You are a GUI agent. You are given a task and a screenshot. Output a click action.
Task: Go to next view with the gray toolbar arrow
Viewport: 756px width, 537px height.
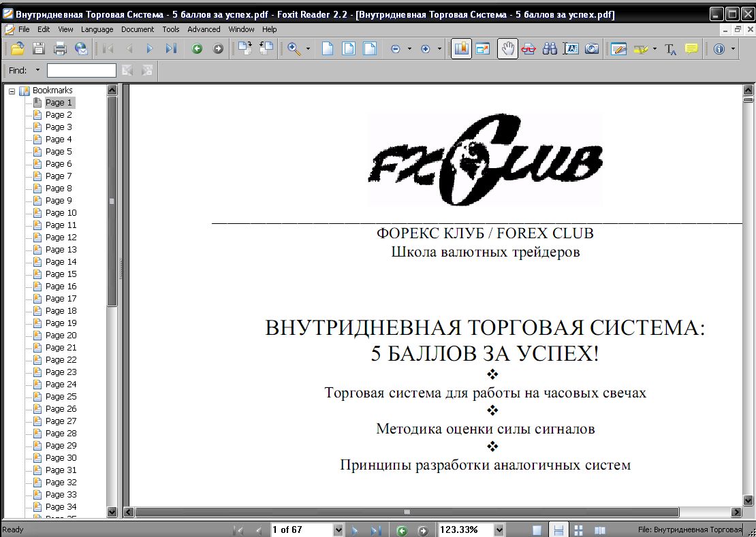coord(218,48)
